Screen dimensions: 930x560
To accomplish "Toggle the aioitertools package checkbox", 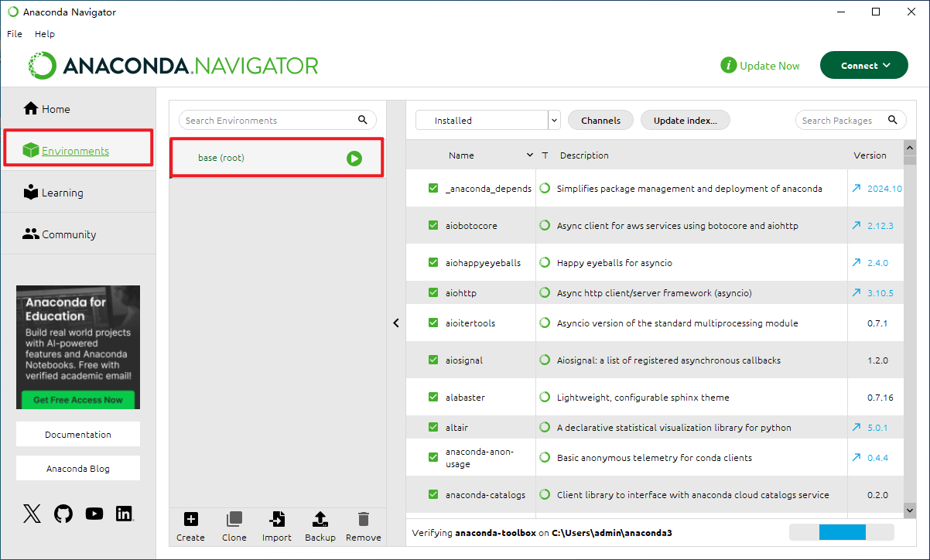I will point(433,323).
